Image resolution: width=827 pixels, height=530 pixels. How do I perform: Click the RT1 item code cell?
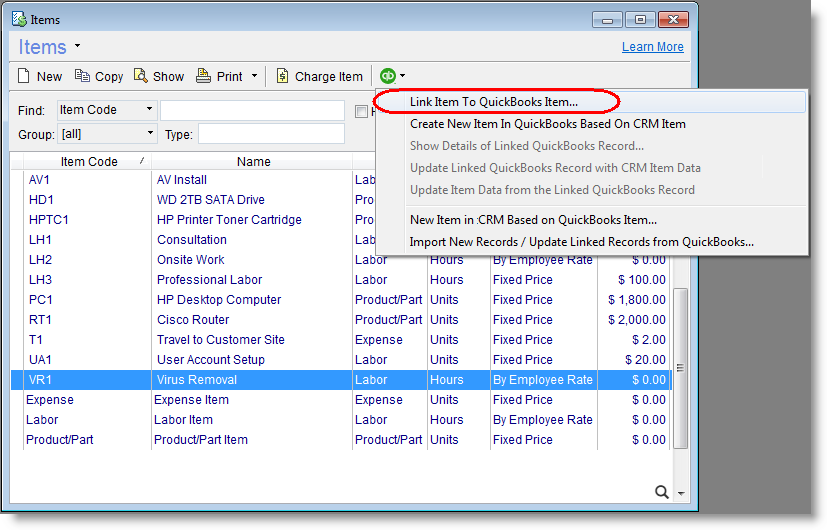coord(40,320)
